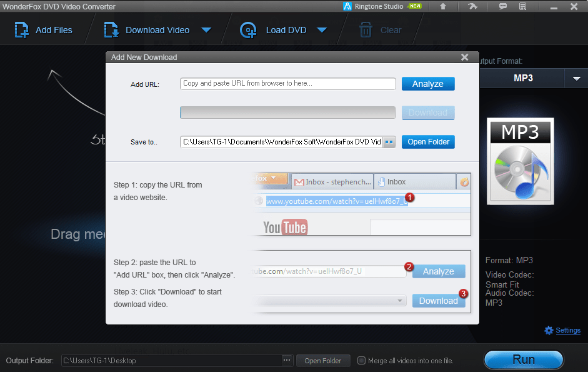
Task: Click the Run button
Action: pos(524,359)
